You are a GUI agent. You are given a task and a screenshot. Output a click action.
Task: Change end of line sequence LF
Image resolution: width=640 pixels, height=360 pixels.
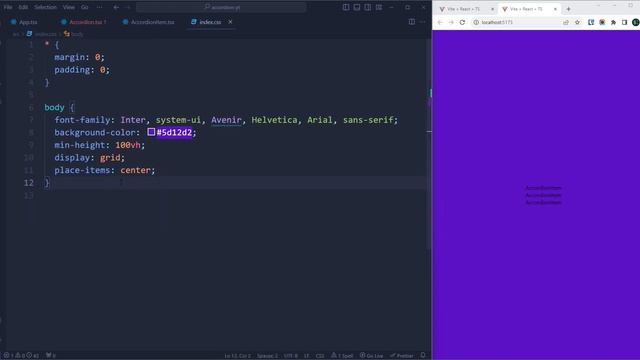coord(306,356)
